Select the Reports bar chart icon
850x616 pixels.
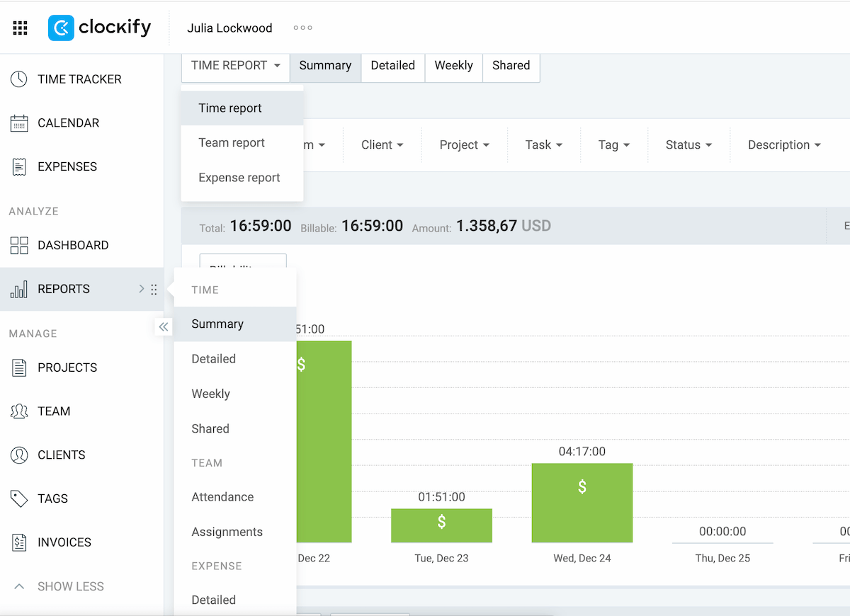point(20,289)
